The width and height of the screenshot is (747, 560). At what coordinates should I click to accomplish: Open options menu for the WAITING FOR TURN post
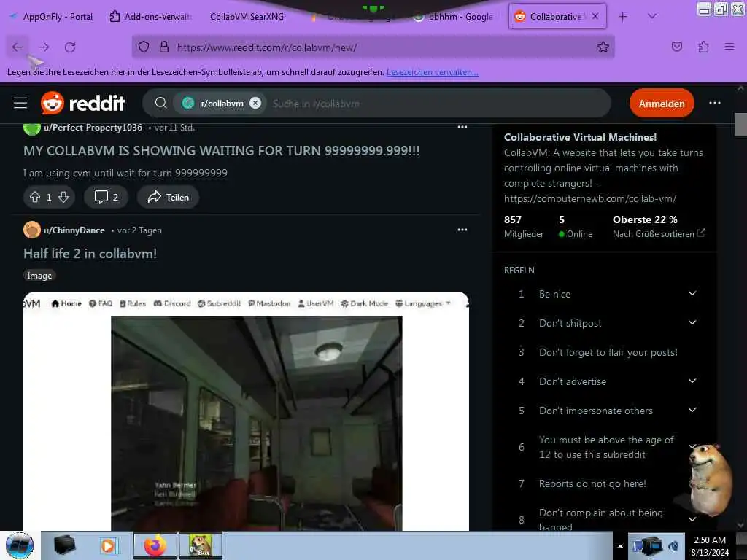(462, 127)
